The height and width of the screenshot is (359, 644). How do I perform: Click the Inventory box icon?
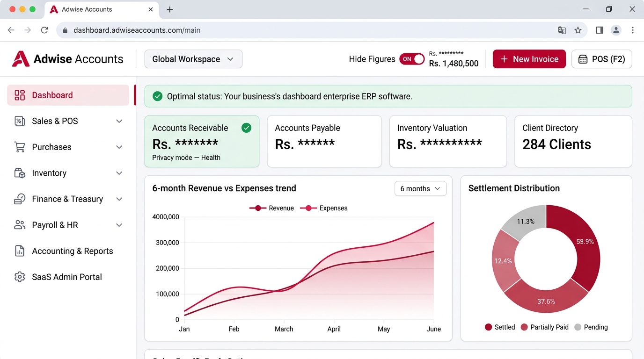tap(20, 173)
